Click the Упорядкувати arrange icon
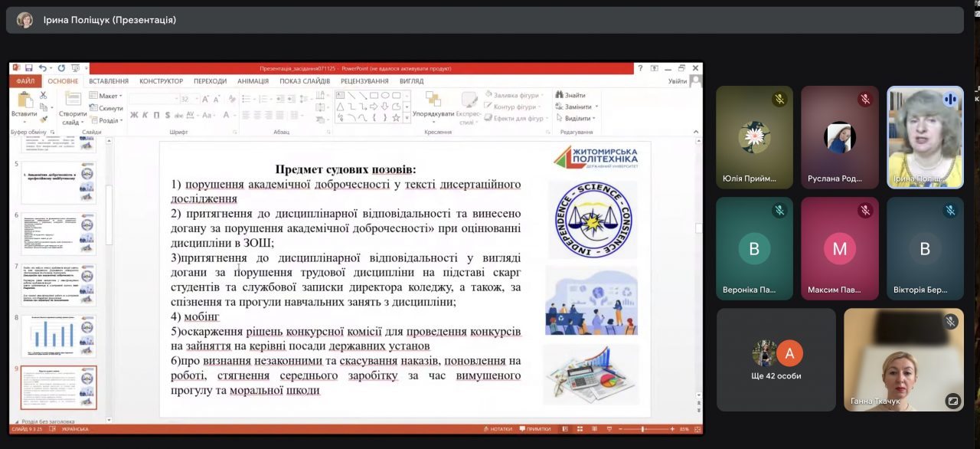The height and width of the screenshot is (449, 980). tap(433, 100)
